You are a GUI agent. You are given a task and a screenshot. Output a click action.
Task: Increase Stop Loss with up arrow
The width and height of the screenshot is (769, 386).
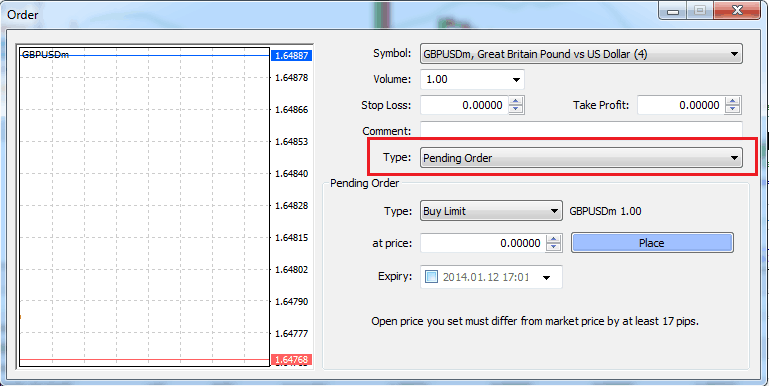[x=516, y=101]
